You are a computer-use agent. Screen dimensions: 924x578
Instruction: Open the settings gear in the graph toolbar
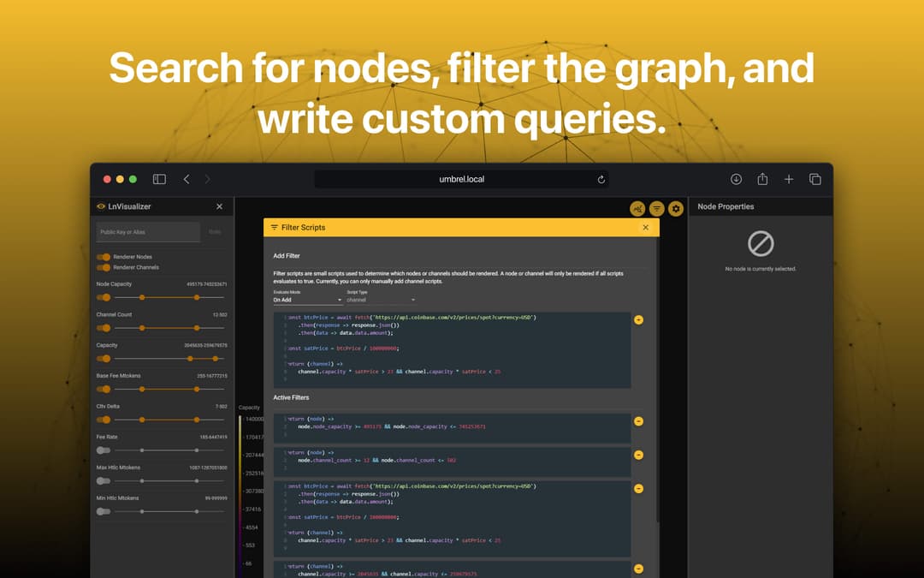675,208
